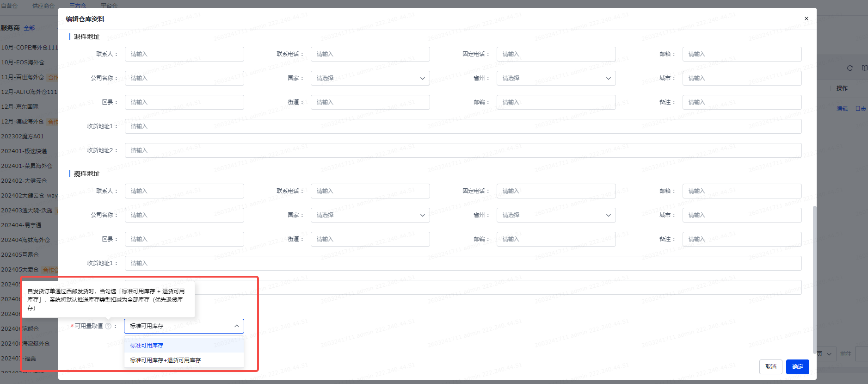Focus the 城市 field in 揽件地址
This screenshot has height=384, width=868.
[742, 215]
